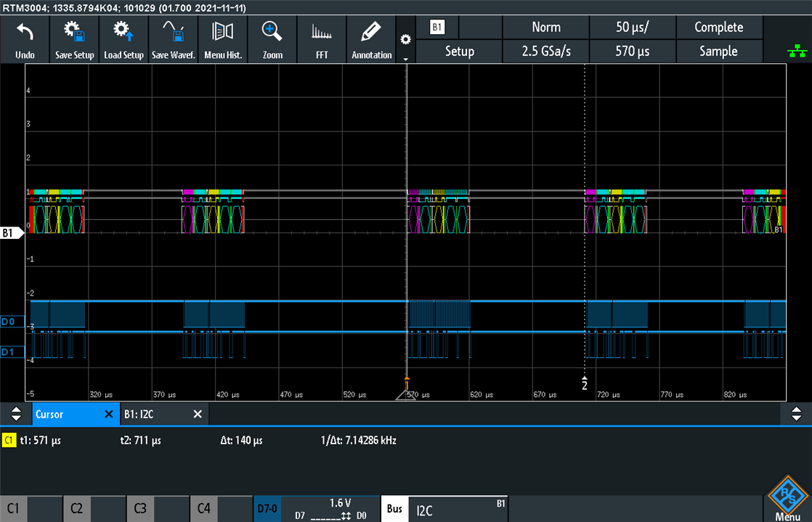812x522 pixels.
Task: Click the 620 µs time axis label
Action: pyautogui.click(x=482, y=395)
